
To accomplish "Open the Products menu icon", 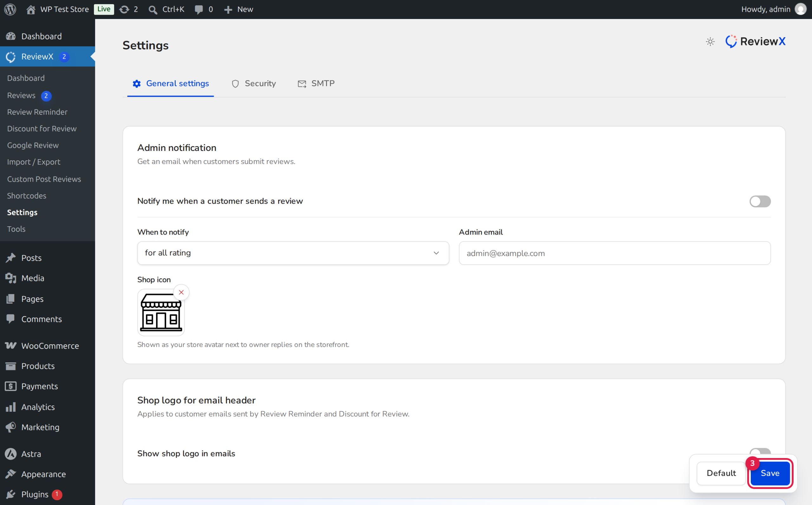I will coord(11,366).
